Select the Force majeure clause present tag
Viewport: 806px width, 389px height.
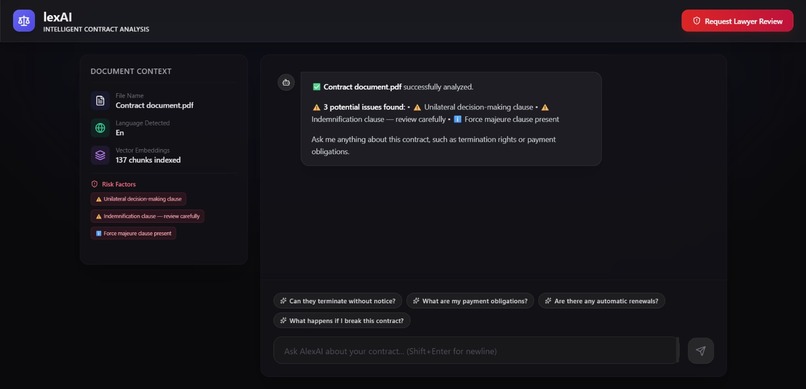pyautogui.click(x=133, y=233)
